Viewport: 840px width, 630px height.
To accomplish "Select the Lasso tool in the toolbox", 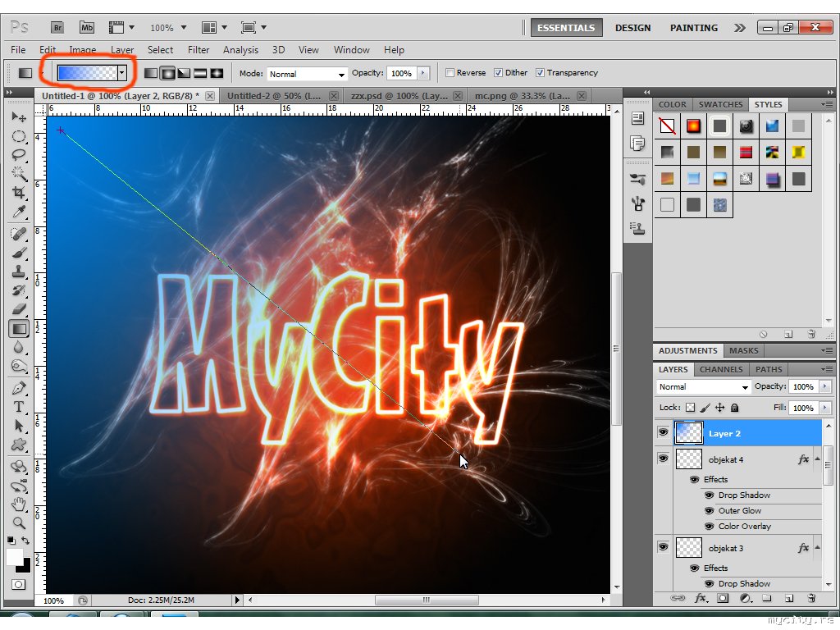I will [x=18, y=156].
